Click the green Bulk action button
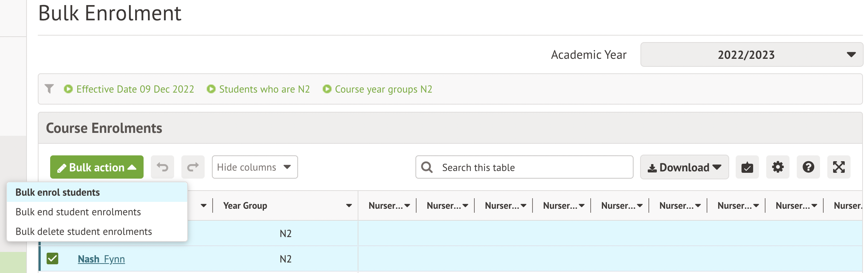Screen dimensions: 868x273 97,167
